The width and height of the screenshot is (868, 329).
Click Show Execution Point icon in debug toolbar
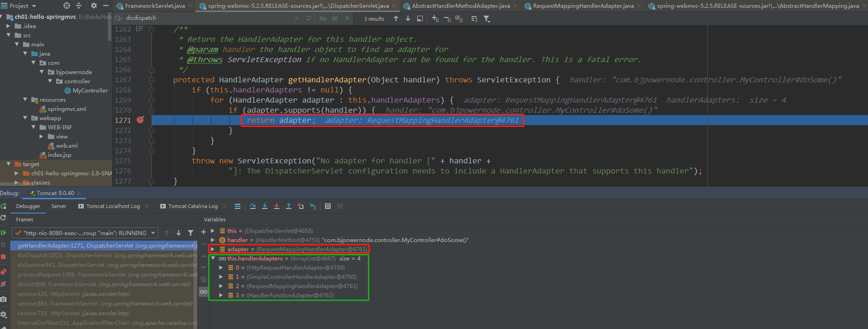(x=238, y=206)
